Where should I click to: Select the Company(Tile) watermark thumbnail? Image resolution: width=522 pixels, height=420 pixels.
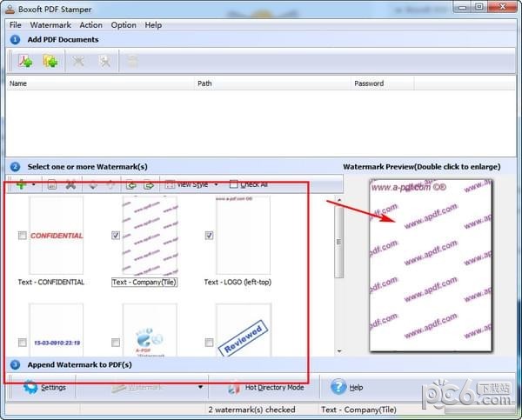[150, 235]
